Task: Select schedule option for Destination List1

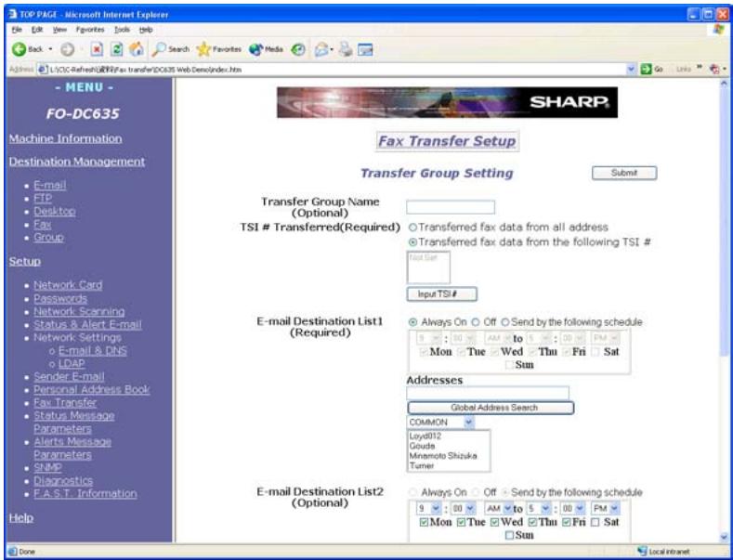Action: (504, 322)
